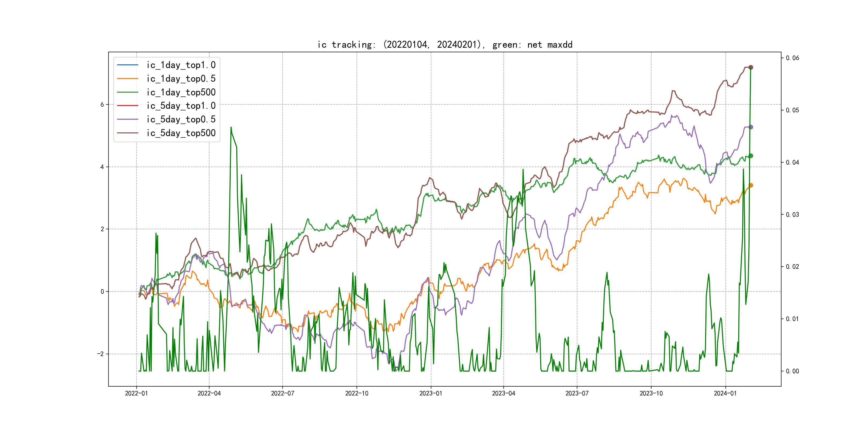Click the left-axis −2 tick label
The width and height of the screenshot is (868, 434).
[x=100, y=354]
